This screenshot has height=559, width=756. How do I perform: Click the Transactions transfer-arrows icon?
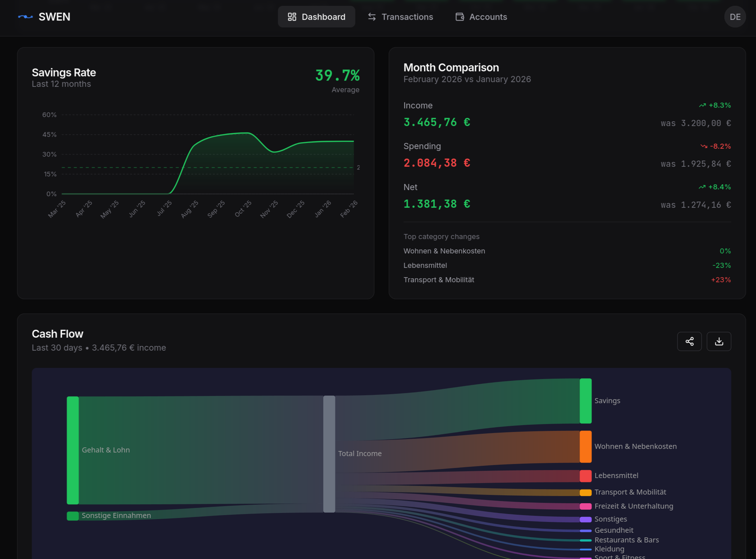click(x=372, y=17)
